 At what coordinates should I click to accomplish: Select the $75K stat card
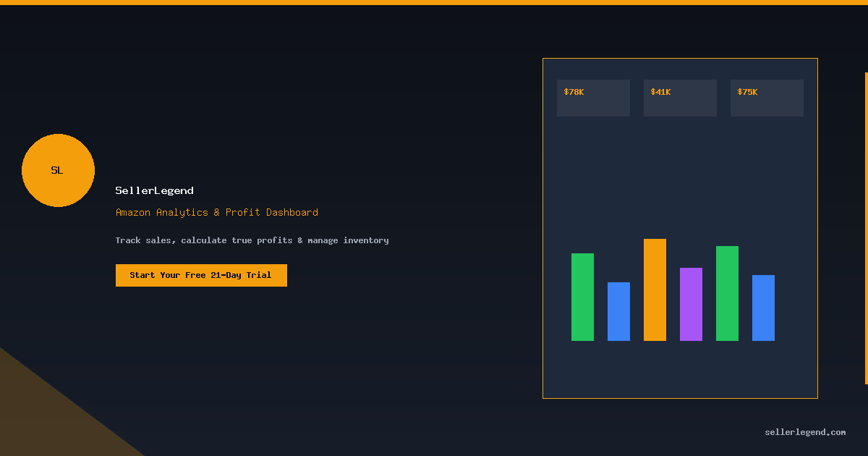tap(767, 98)
